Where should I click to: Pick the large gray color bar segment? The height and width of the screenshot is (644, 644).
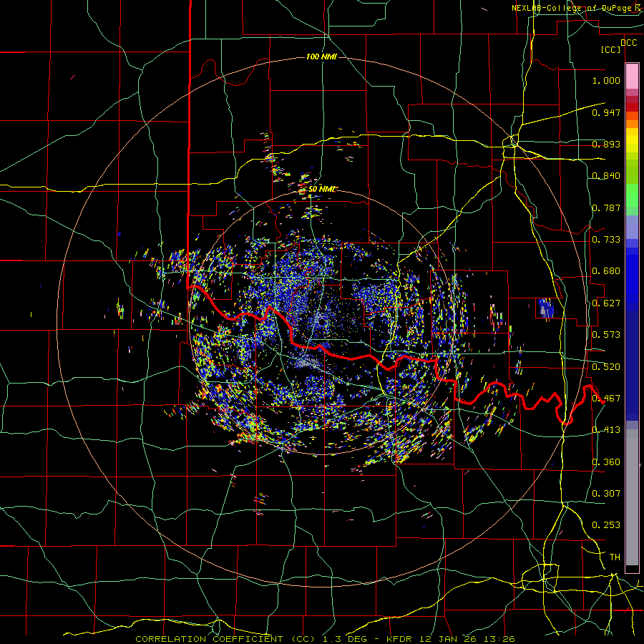click(x=632, y=497)
